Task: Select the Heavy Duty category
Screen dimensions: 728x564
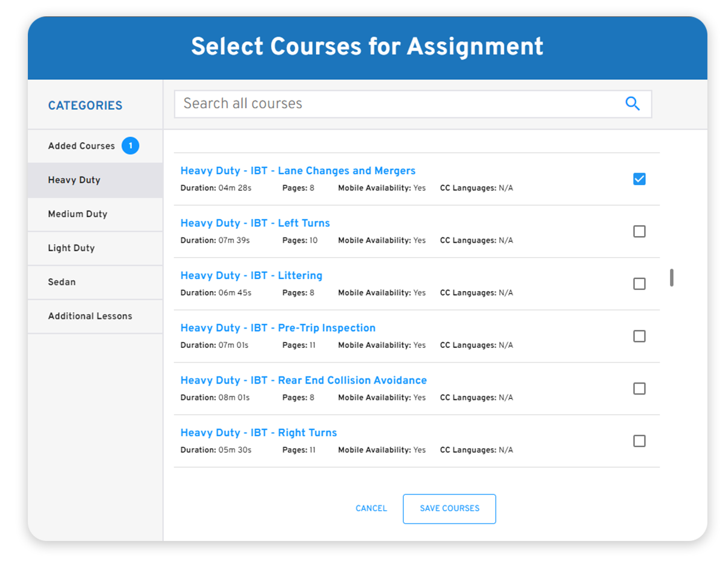Action: tap(74, 180)
